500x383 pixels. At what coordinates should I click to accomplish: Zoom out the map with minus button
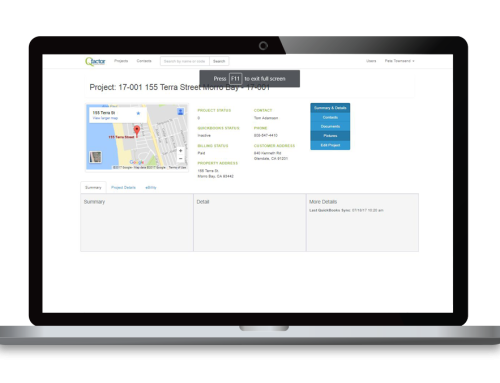[180, 158]
